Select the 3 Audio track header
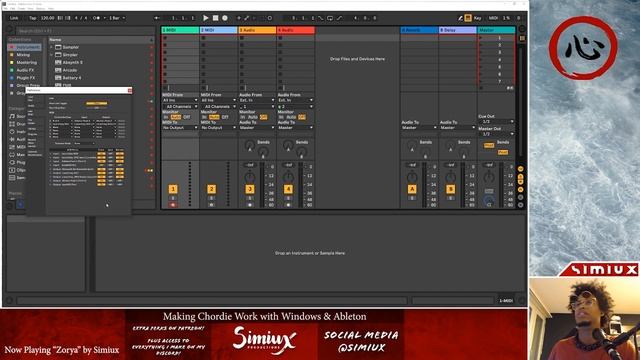Image resolution: width=640 pixels, height=360 pixels. pos(257,30)
